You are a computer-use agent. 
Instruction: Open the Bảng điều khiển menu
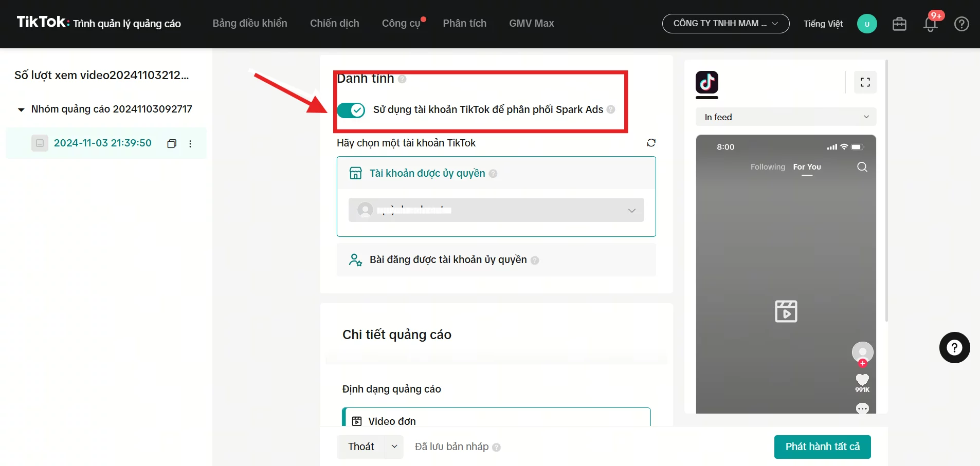click(x=250, y=23)
